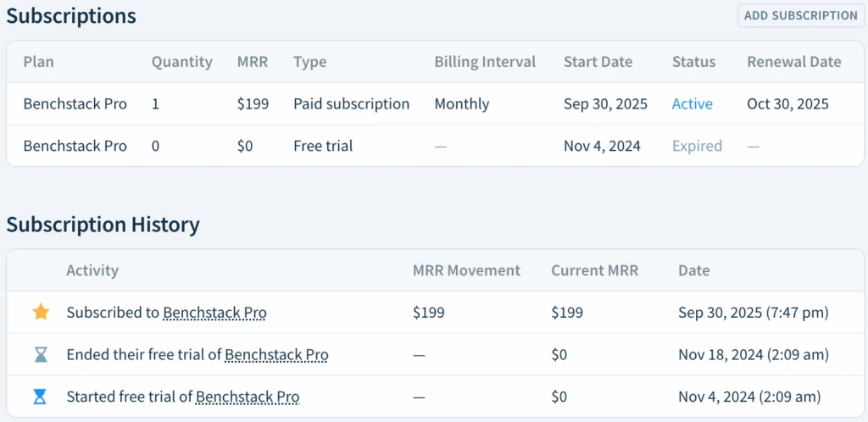Click the Plan column header
This screenshot has height=422, width=868.
[x=38, y=62]
